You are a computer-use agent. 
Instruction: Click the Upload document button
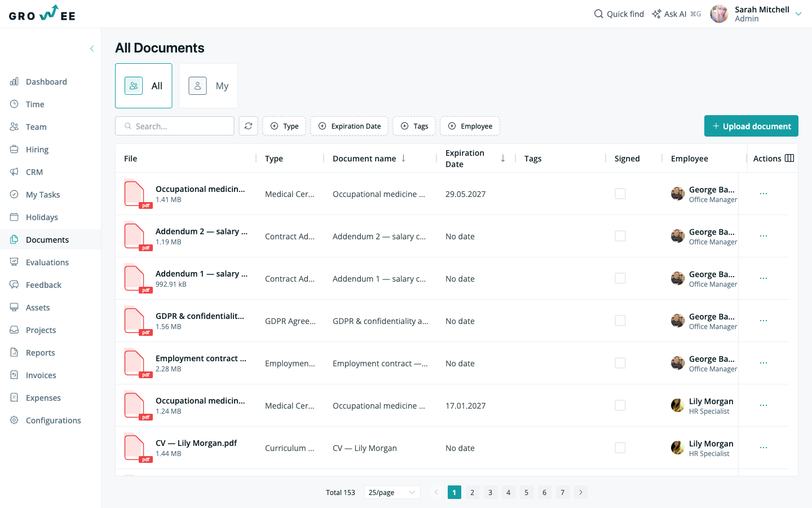pyautogui.click(x=751, y=126)
